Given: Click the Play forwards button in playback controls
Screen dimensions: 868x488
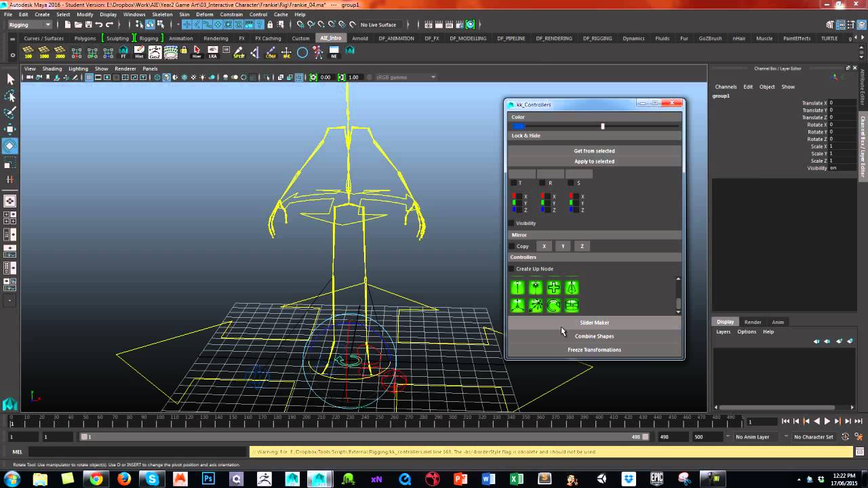Looking at the screenshot, I should [x=827, y=422].
